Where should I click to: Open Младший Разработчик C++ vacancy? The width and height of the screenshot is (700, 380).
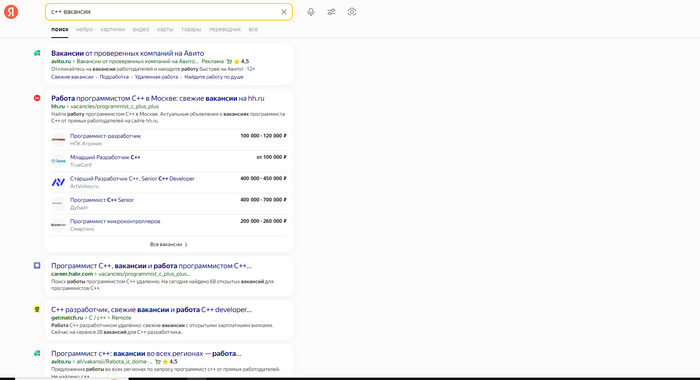tap(105, 157)
